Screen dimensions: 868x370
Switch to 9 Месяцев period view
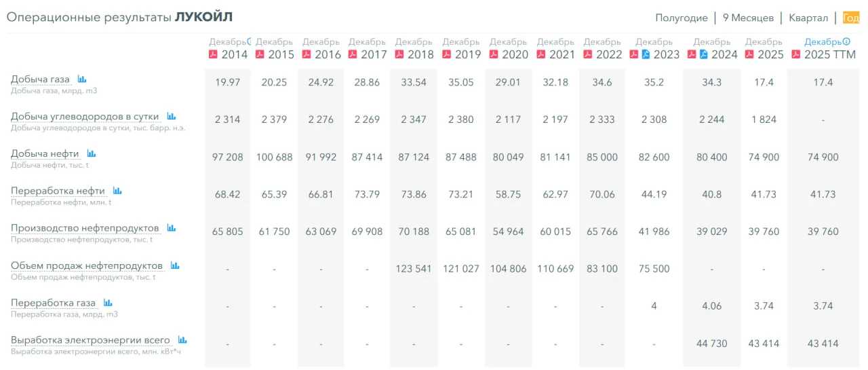748,18
